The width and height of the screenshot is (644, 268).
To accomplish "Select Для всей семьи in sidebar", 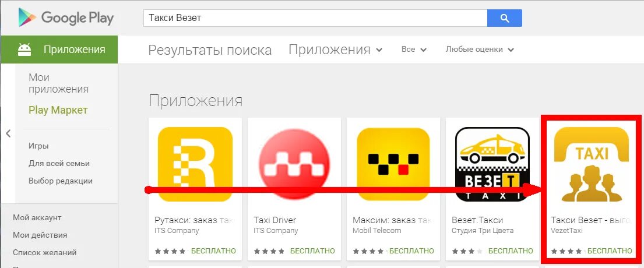I will pos(59,163).
